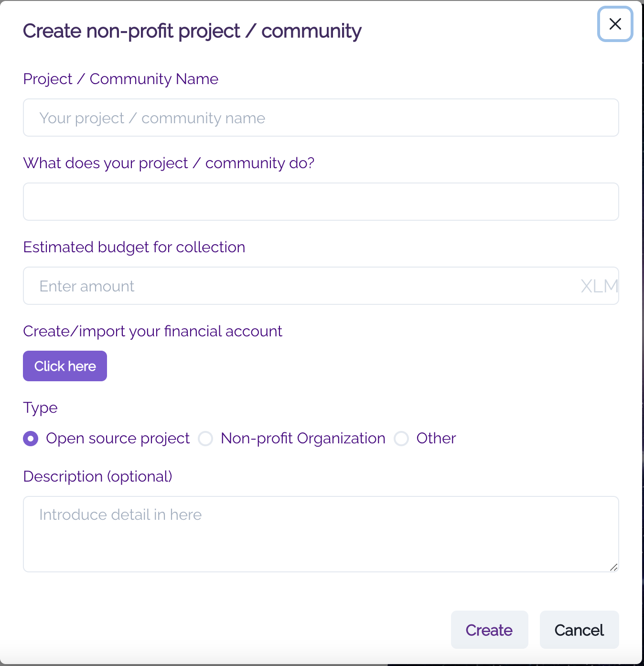Click the project / community name field
Screen dimensions: 644x666
click(321, 118)
